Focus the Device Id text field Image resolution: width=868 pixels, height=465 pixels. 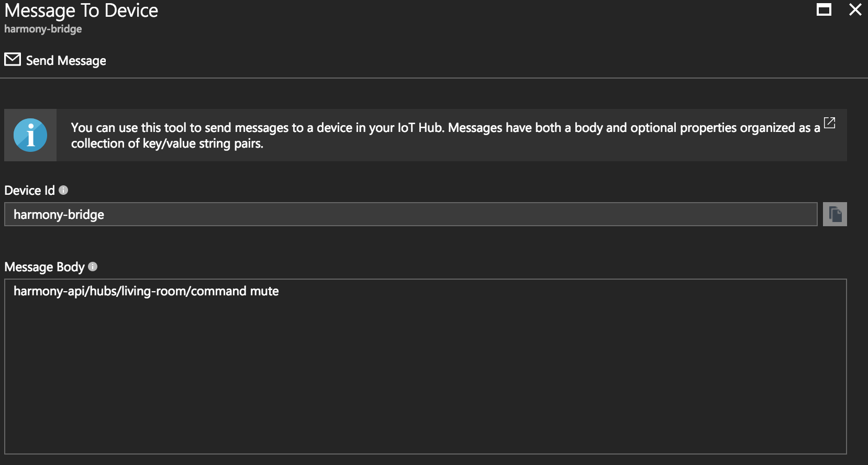click(x=411, y=214)
